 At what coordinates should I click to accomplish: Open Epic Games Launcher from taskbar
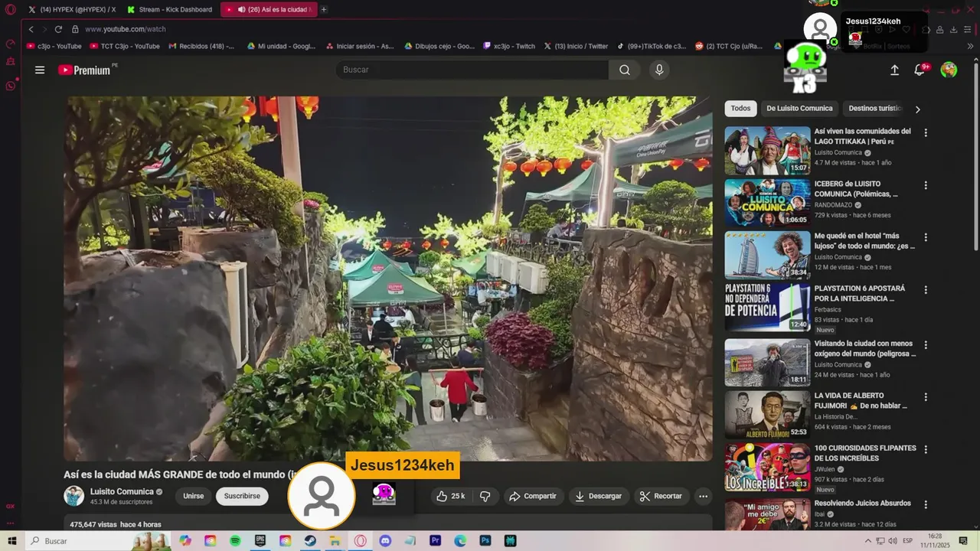pyautogui.click(x=260, y=541)
